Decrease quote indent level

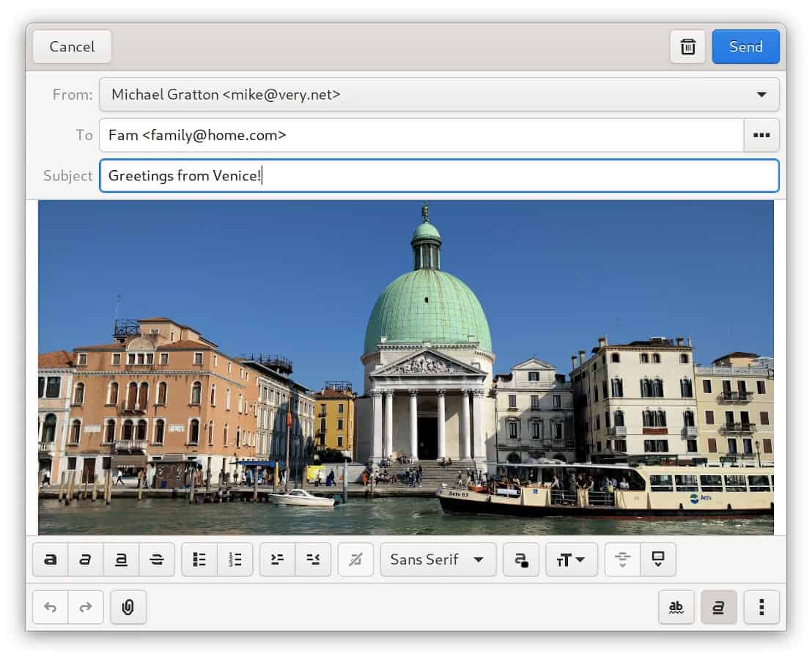(313, 560)
